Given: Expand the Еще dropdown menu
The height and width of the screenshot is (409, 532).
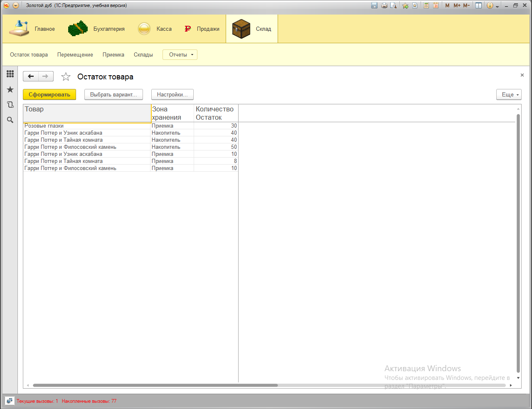Looking at the screenshot, I should pos(509,94).
